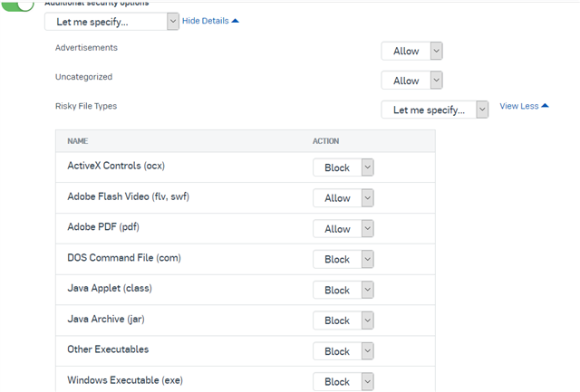Toggle the Additional security options switch

click(x=18, y=5)
